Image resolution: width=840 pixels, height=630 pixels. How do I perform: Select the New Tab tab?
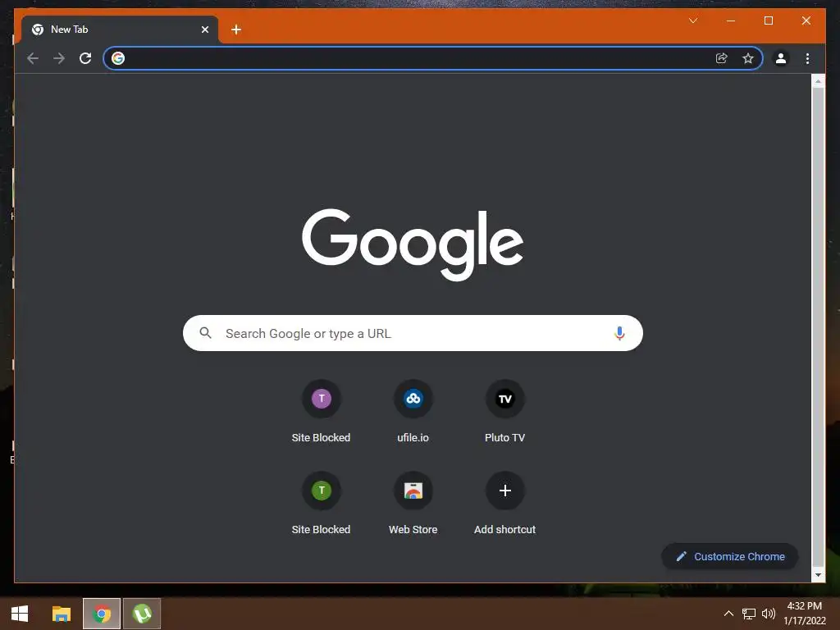click(120, 30)
